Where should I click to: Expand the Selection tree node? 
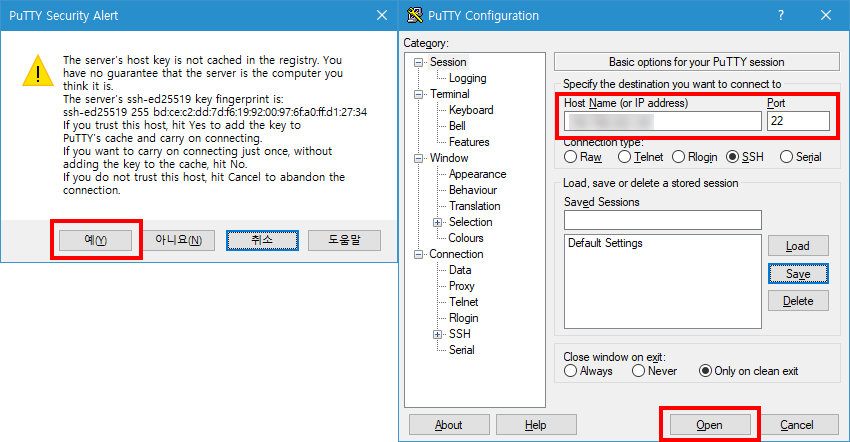tap(437, 222)
